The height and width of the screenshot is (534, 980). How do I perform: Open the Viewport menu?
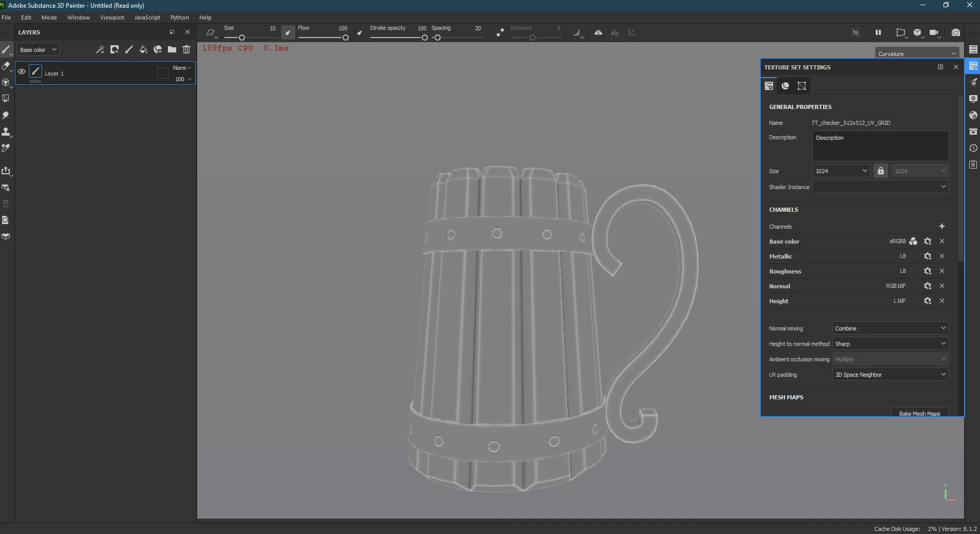click(112, 17)
